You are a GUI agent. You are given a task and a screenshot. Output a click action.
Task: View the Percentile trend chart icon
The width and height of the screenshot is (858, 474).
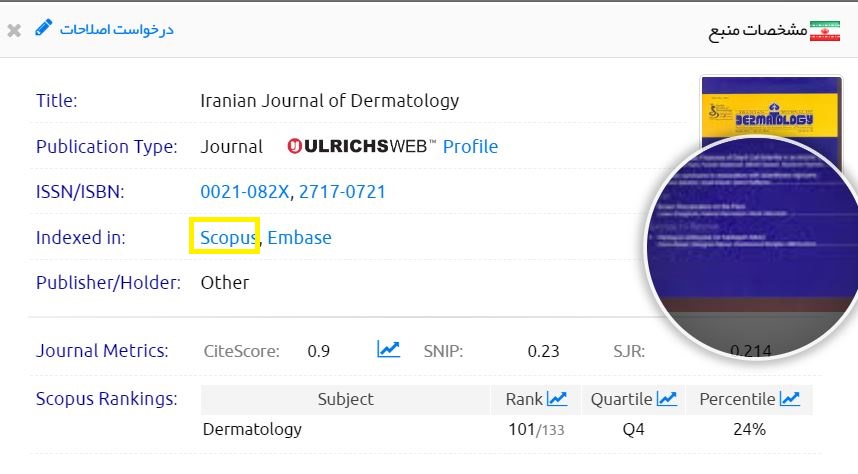[790, 399]
